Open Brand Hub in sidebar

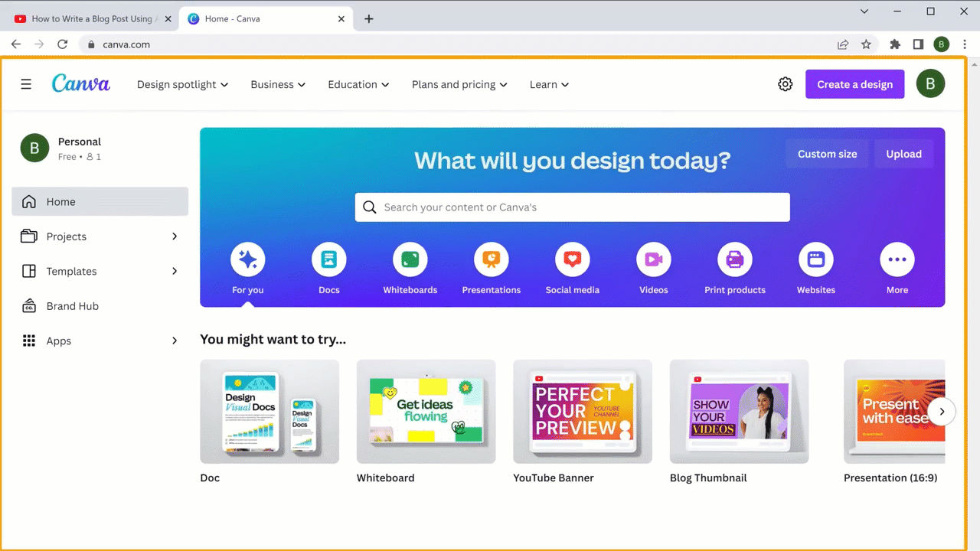(100, 306)
